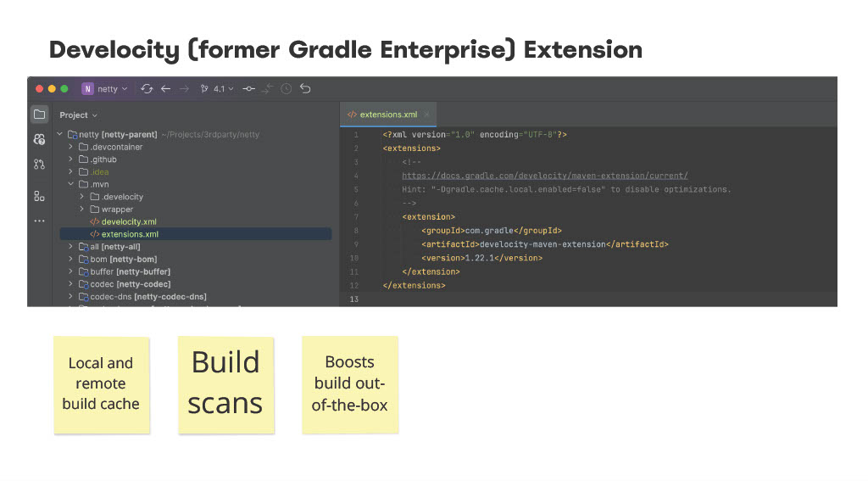Click the .mvn folder name
This screenshot has height=481, width=868.
100,184
